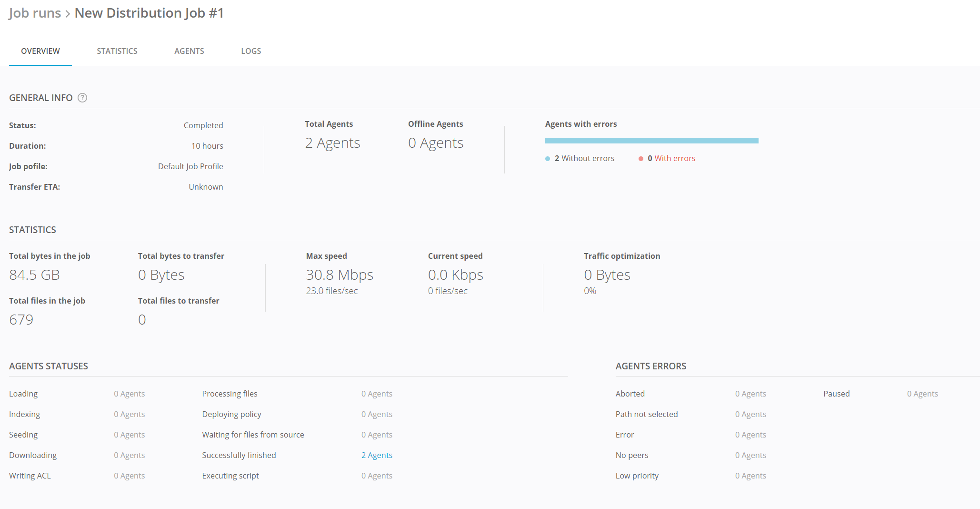Click the blue Without errors legend dot
This screenshot has height=509, width=980.
[x=548, y=159]
